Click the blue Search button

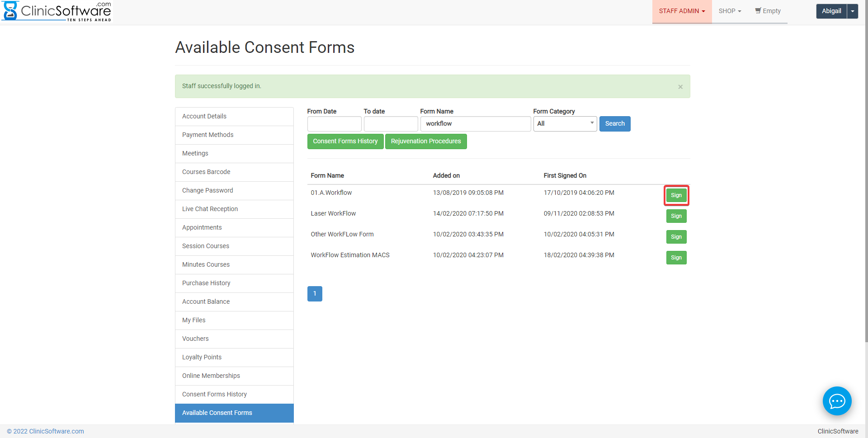coord(614,124)
